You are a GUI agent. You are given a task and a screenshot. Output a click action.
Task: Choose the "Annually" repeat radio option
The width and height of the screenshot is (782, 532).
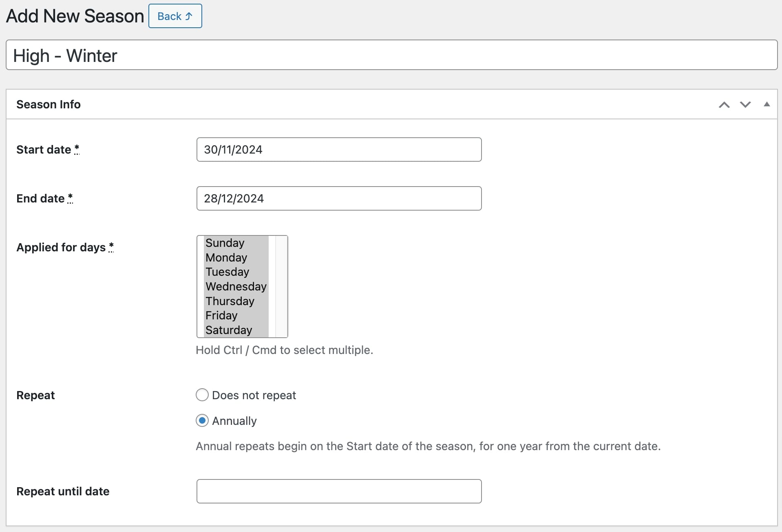coord(202,420)
